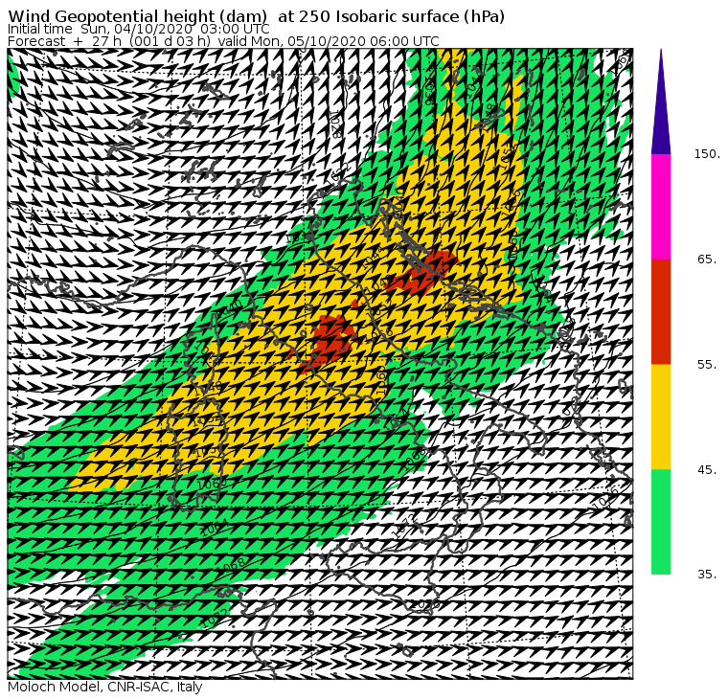Click the contour label "1060" over Sardinia
728x700 pixels.
(212, 485)
